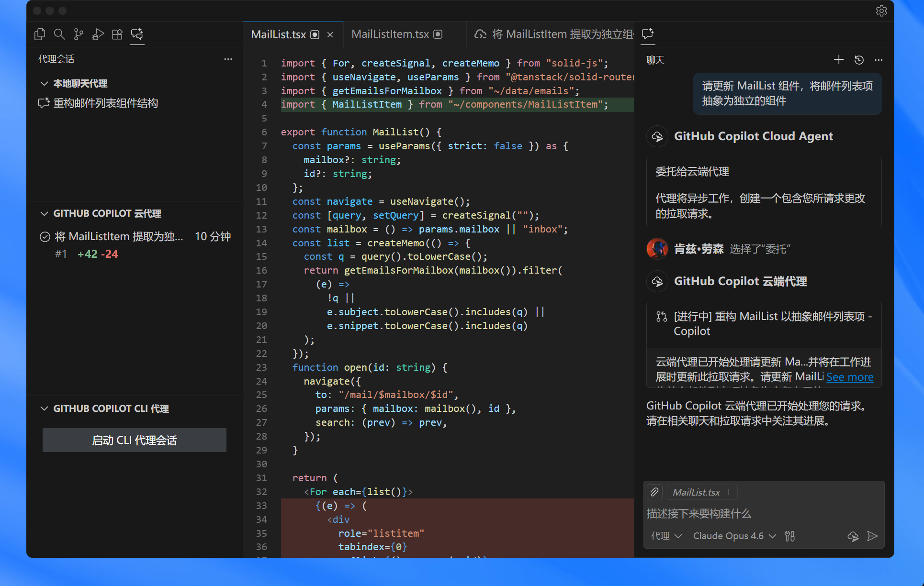This screenshot has height=586, width=924.
Task: Open the Claude Opus 4.6 model dropdown
Action: pos(734,536)
